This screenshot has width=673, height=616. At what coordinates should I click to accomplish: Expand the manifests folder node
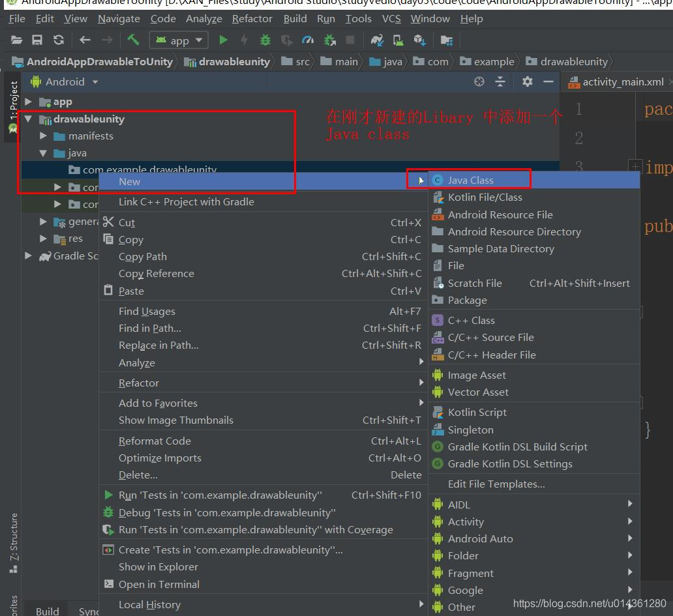tap(43, 136)
